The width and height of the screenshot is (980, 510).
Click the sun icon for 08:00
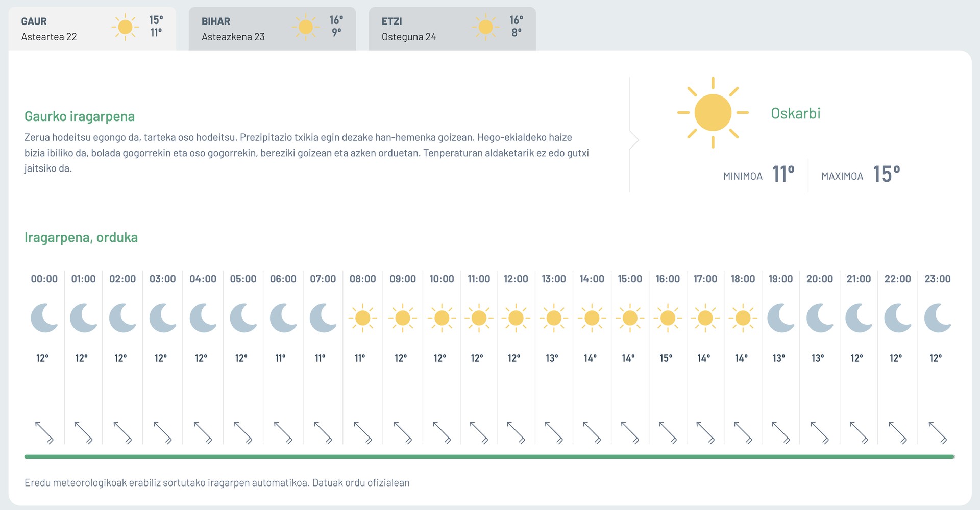coord(363,318)
